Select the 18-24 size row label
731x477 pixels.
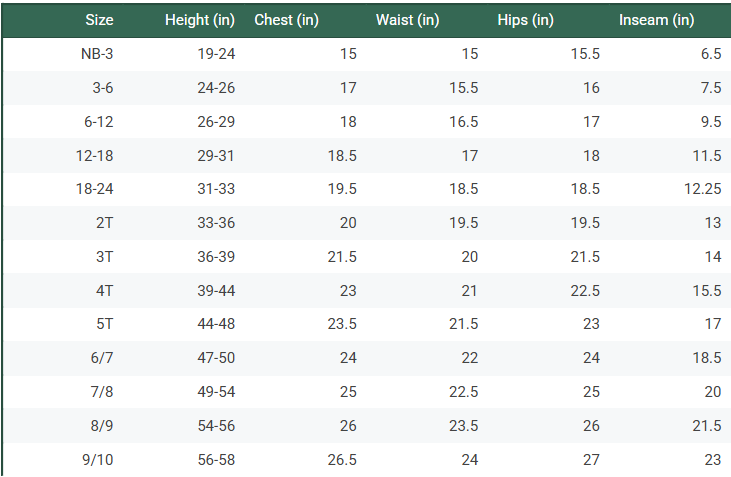point(94,189)
